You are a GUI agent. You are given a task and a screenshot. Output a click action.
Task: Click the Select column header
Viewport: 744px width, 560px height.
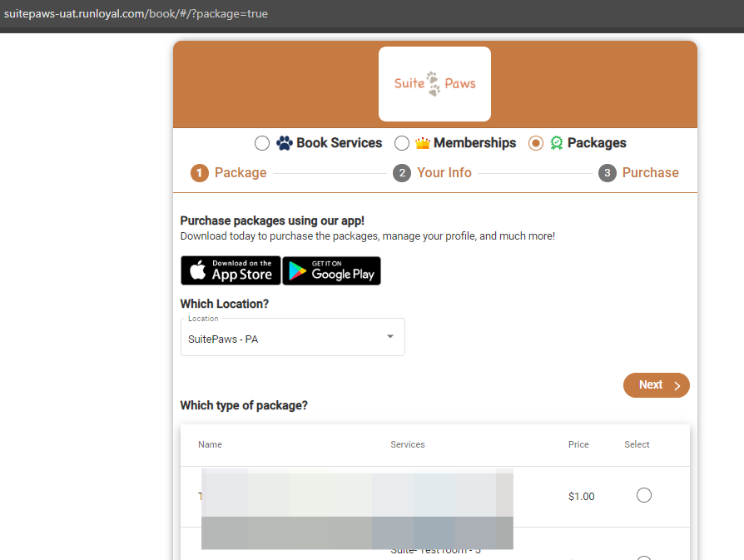pos(637,444)
